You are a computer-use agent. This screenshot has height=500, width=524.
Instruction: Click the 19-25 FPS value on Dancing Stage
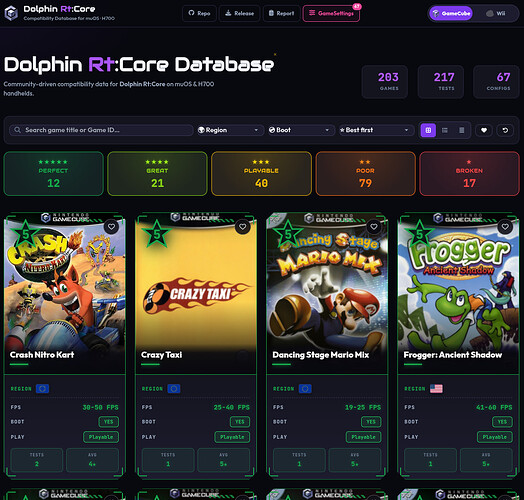pos(363,407)
